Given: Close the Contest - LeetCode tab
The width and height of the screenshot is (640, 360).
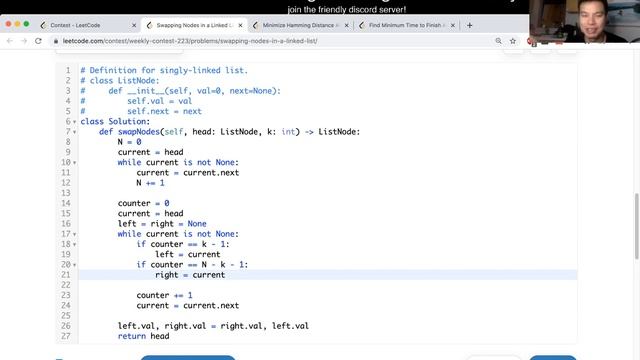Looking at the screenshot, I should tap(134, 25).
